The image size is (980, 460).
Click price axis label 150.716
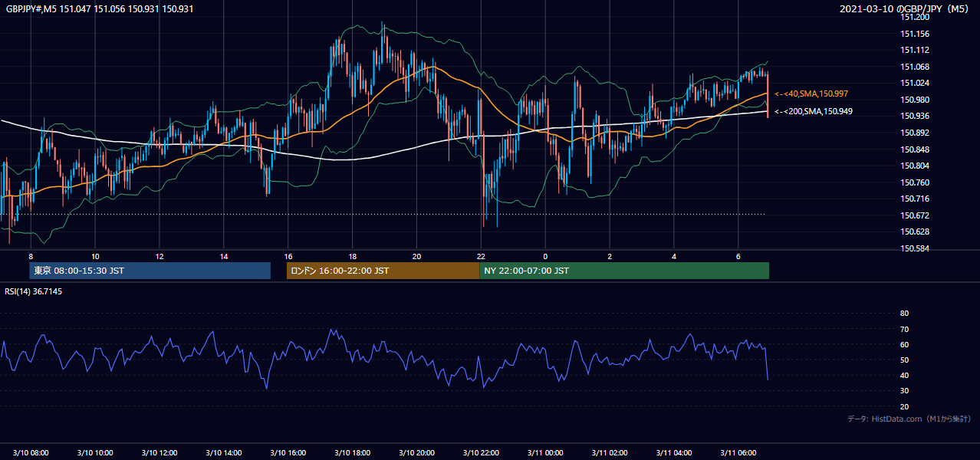coord(915,199)
